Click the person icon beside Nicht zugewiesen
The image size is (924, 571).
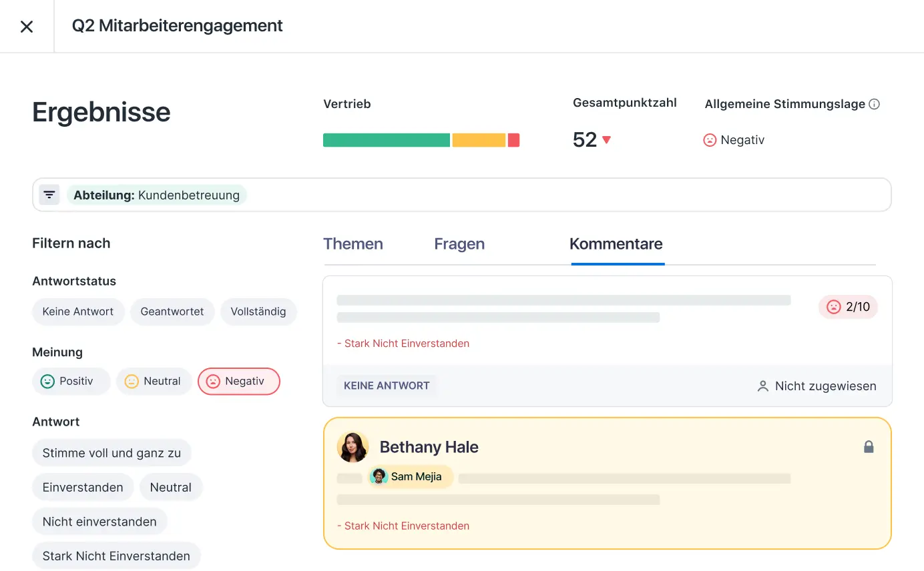(762, 386)
